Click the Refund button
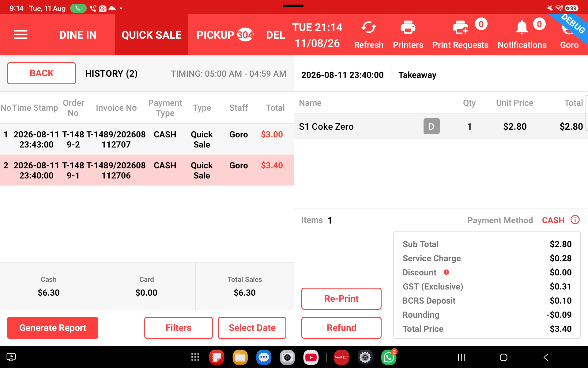The height and width of the screenshot is (368, 588). (x=341, y=328)
